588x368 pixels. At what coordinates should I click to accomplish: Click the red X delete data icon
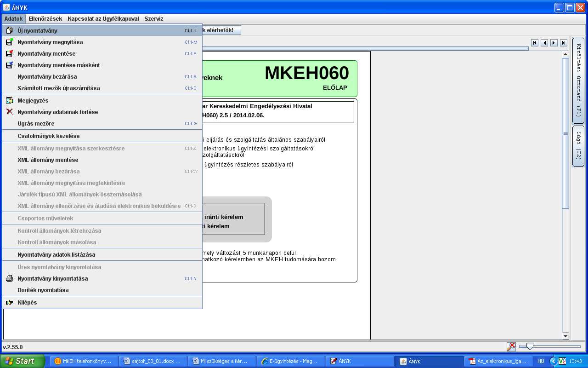pos(9,112)
